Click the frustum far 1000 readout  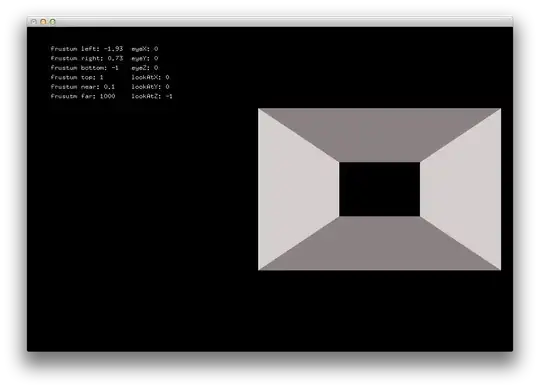[83, 96]
